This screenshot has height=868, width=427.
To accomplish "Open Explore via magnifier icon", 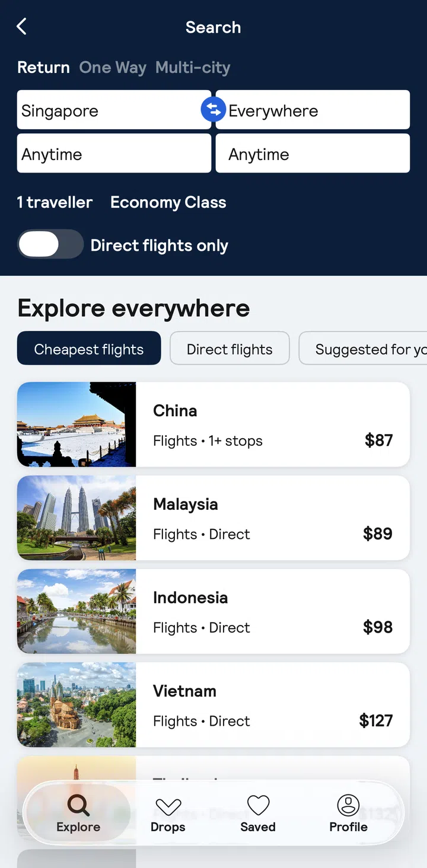I will coord(78,806).
